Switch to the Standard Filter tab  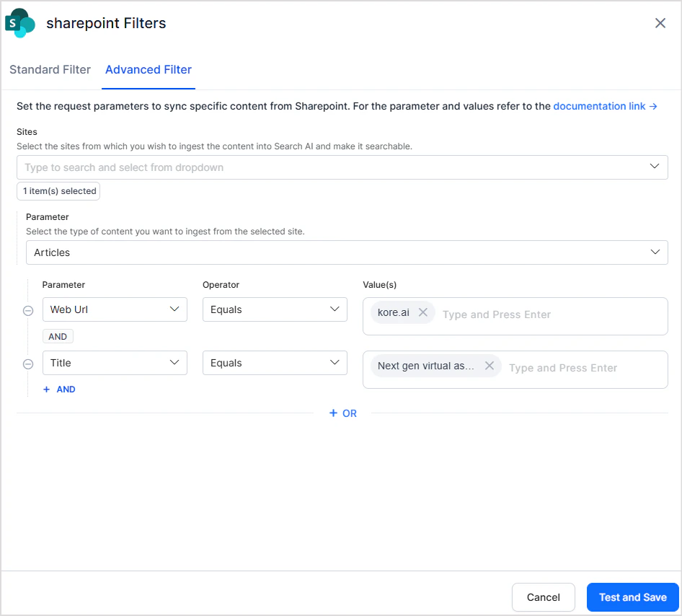pyautogui.click(x=50, y=70)
